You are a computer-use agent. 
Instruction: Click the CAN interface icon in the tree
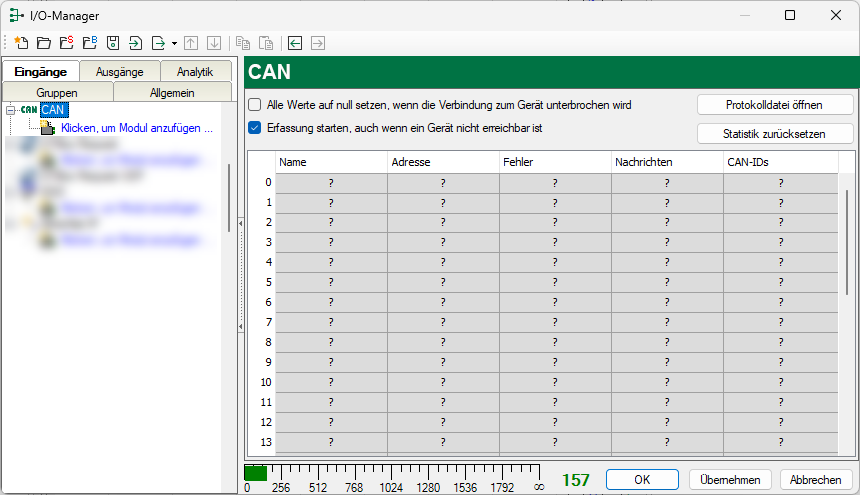click(29, 110)
